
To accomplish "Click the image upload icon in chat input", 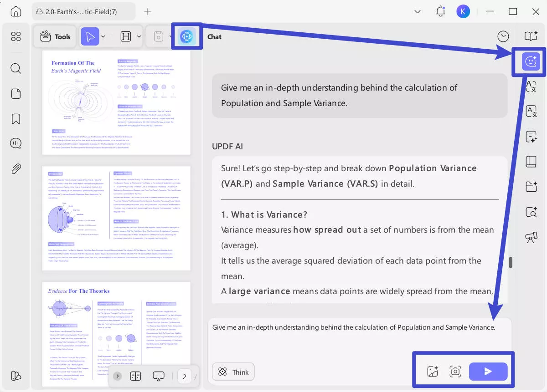I will pos(433,372).
